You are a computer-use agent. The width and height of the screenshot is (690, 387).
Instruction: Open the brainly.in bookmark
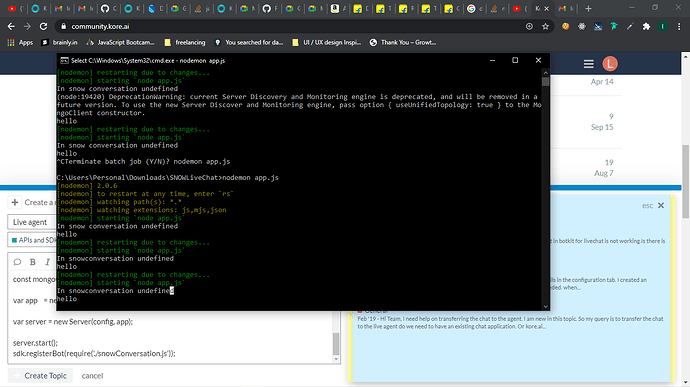click(x=59, y=42)
